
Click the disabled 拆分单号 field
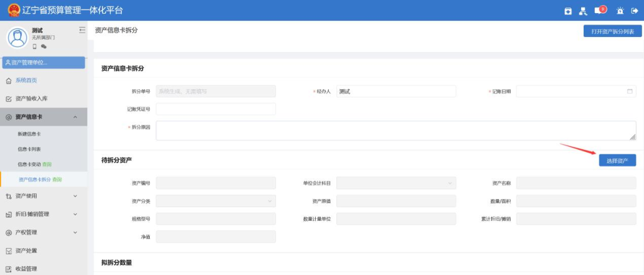coord(216,92)
